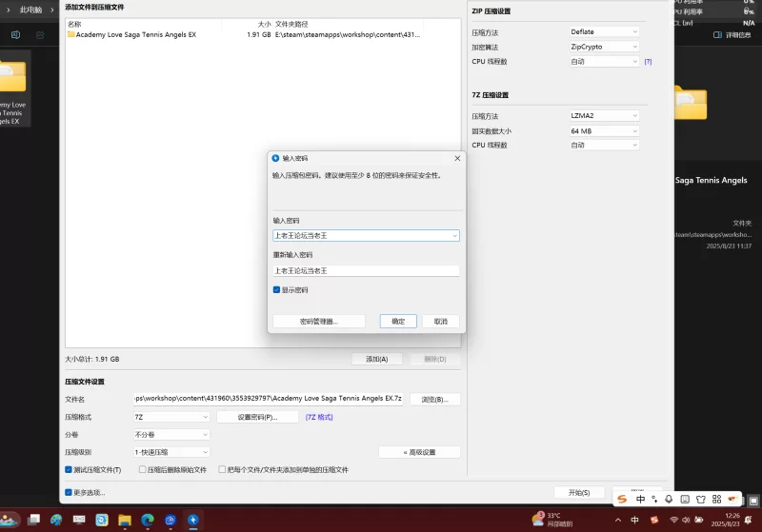The width and height of the screenshot is (762, 532).
Task: Open the weather widget showing 33°C
Action: 552,520
